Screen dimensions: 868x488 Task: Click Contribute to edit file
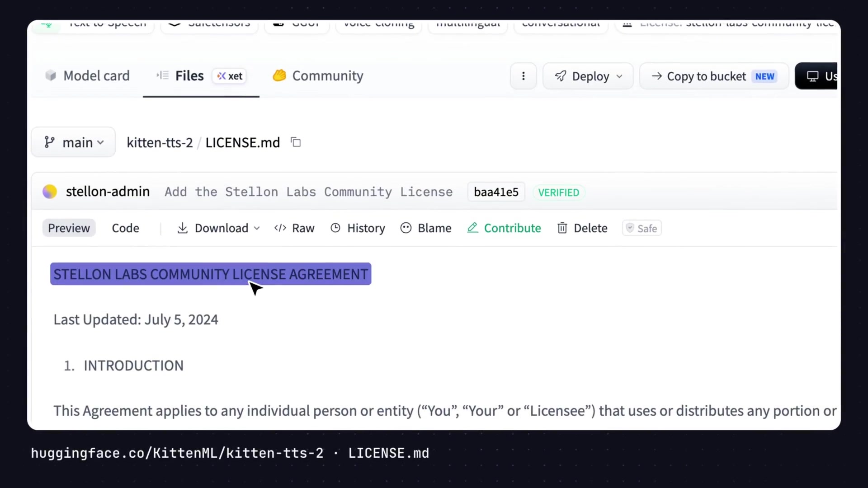click(504, 228)
